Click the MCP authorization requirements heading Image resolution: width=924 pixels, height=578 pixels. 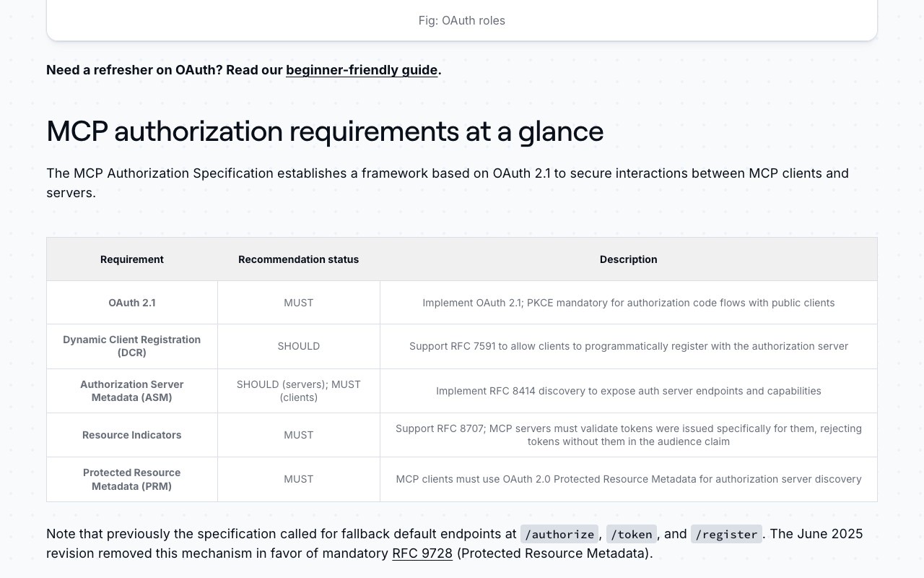pos(325,131)
